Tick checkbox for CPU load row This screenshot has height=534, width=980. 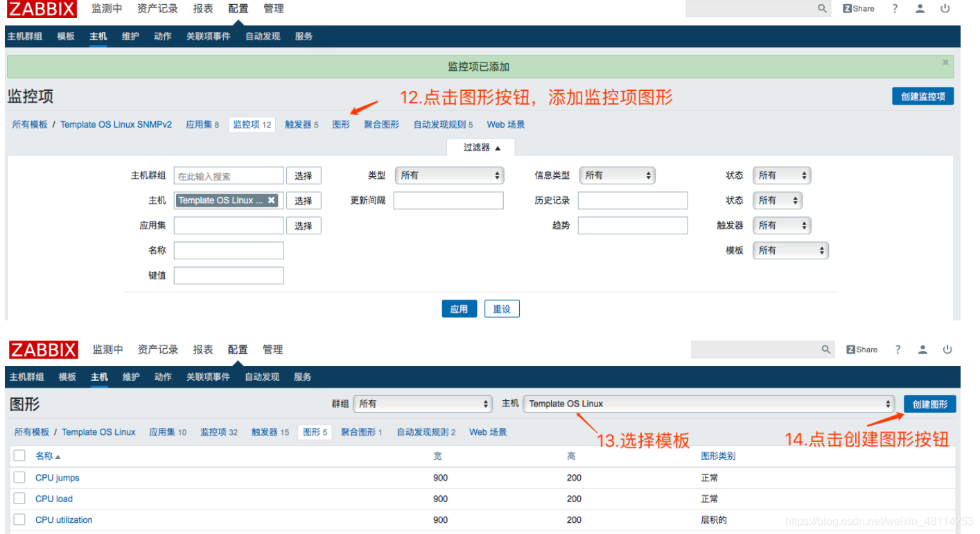(19, 498)
